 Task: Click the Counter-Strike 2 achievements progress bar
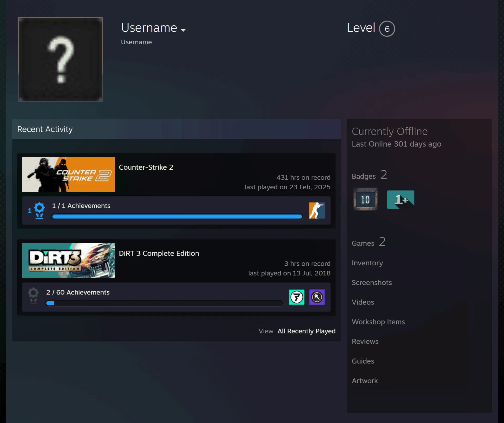pos(177,217)
